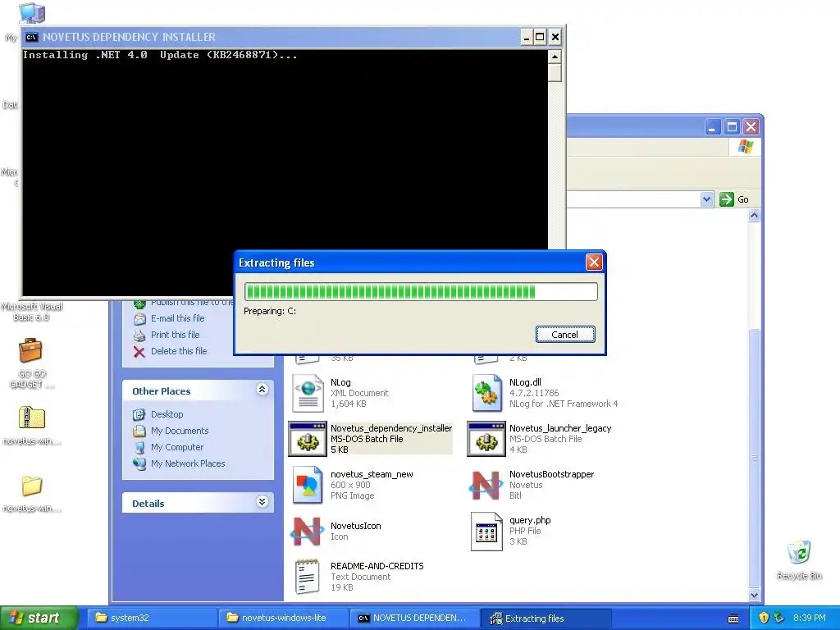The width and height of the screenshot is (840, 630).
Task: Open My Computer from Other Places
Action: coord(177,447)
